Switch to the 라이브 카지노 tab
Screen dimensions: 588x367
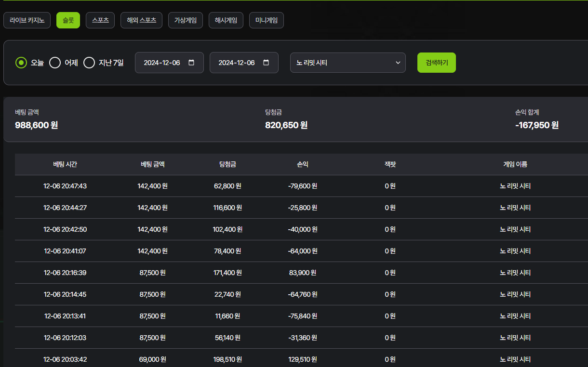pyautogui.click(x=27, y=20)
